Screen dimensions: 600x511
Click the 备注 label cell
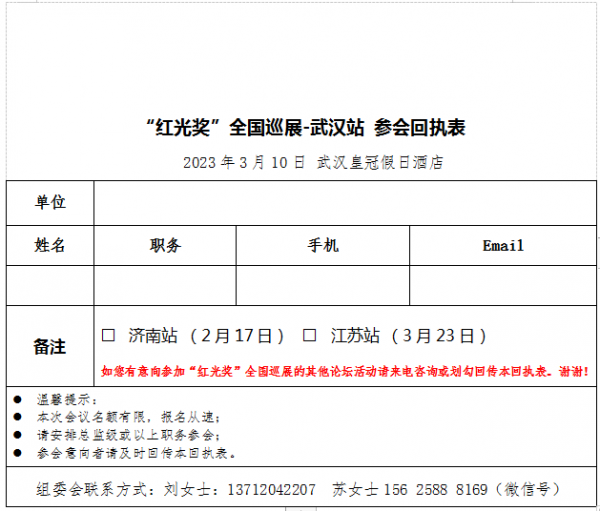click(50, 346)
